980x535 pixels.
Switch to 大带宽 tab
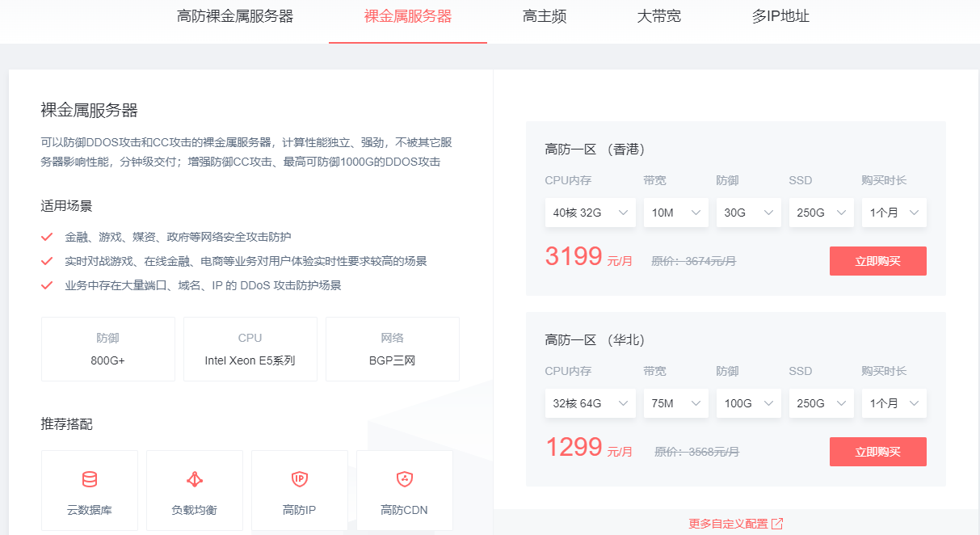coord(659,16)
